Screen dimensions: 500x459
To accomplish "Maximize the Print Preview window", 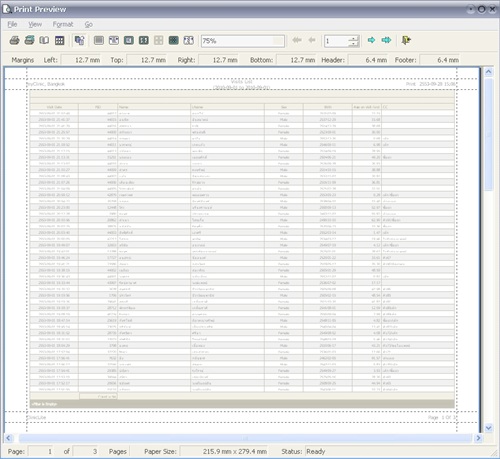I will point(481,9).
